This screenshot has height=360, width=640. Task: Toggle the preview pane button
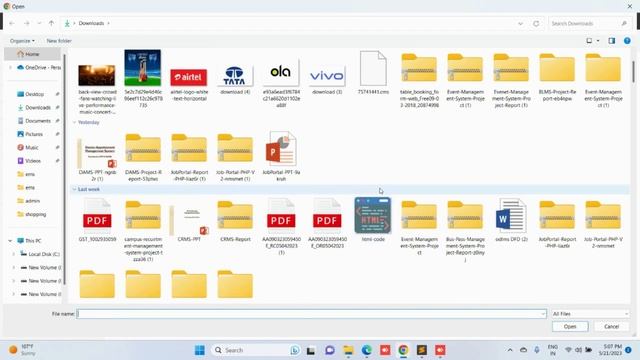611,41
